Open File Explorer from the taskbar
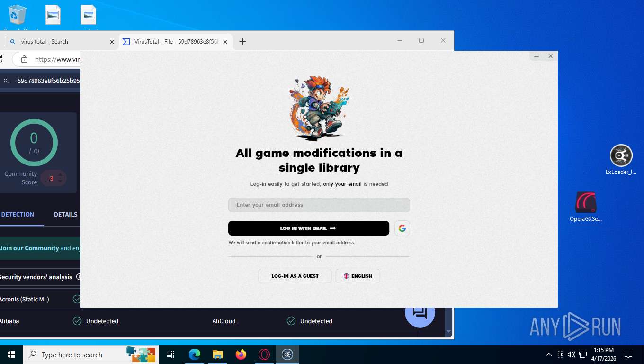Viewport: 644px width, 364px height. tap(217, 355)
